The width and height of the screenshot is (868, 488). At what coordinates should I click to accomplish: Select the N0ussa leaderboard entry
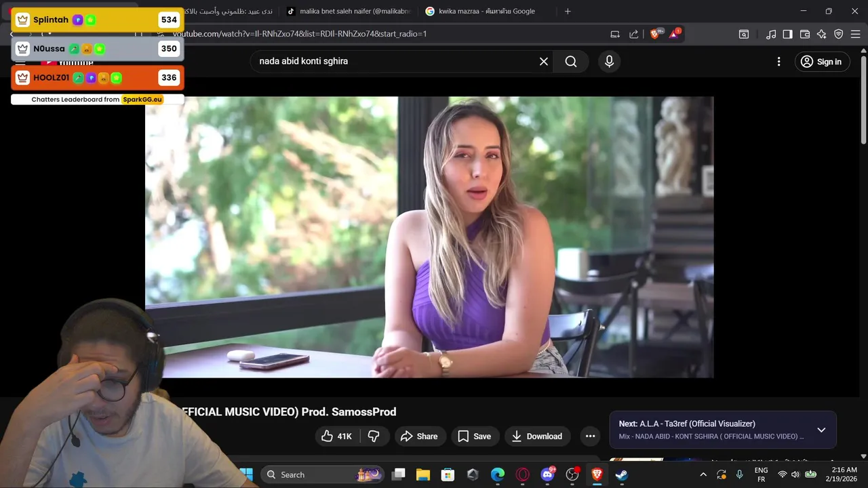click(x=97, y=49)
